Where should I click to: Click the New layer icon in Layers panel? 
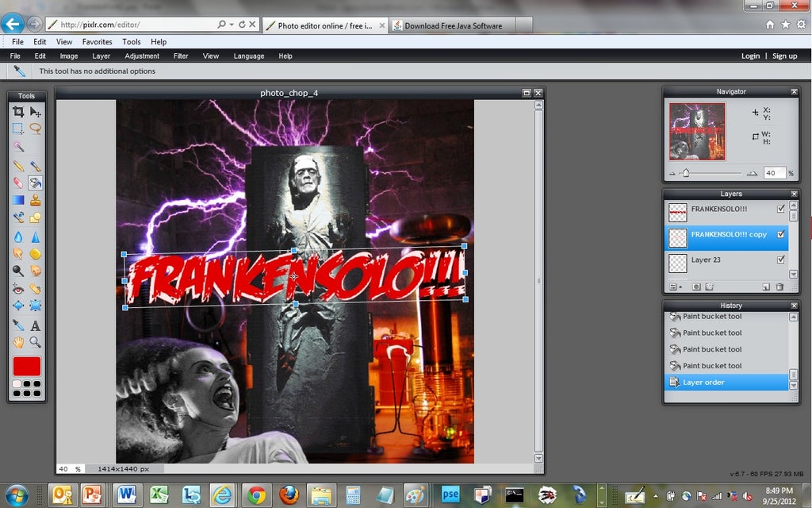(766, 287)
